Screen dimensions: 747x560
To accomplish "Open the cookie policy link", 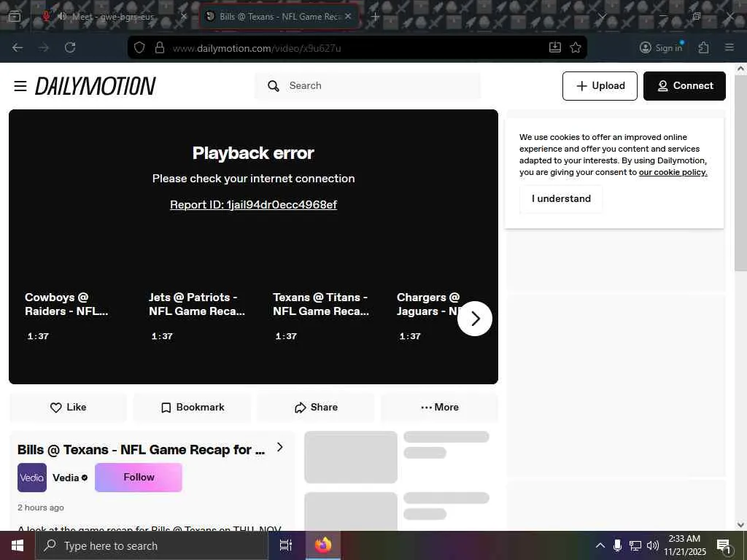I will click(673, 172).
